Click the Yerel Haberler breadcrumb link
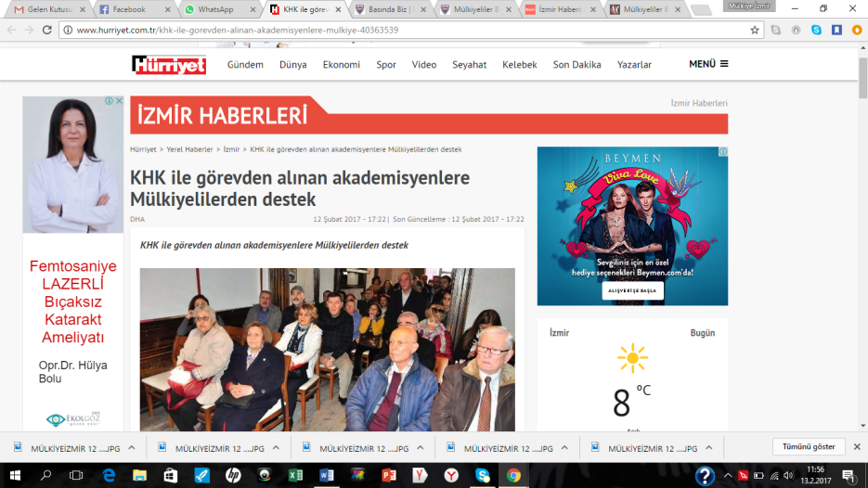 tap(189, 149)
